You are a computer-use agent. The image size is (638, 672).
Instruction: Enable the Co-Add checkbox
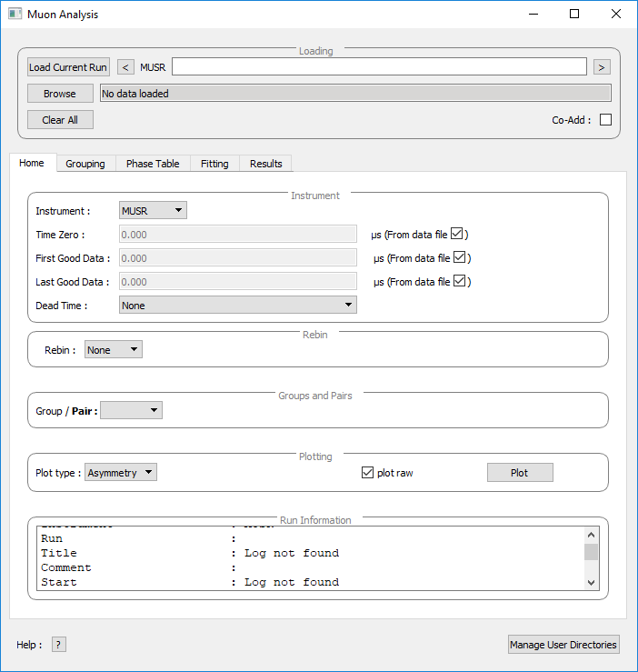[605, 120]
